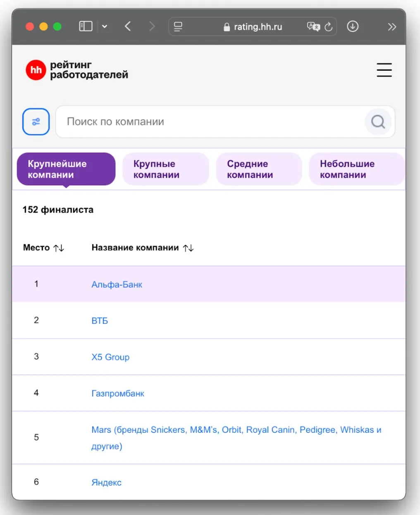Screen dimensions: 420x515
Task: Open the Яндекс company page
Action: point(106,482)
